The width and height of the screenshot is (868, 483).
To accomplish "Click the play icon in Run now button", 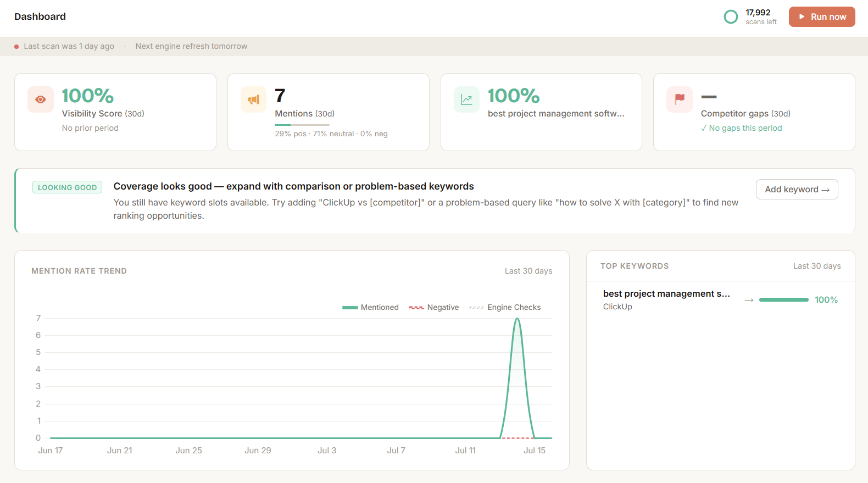I will pyautogui.click(x=802, y=17).
